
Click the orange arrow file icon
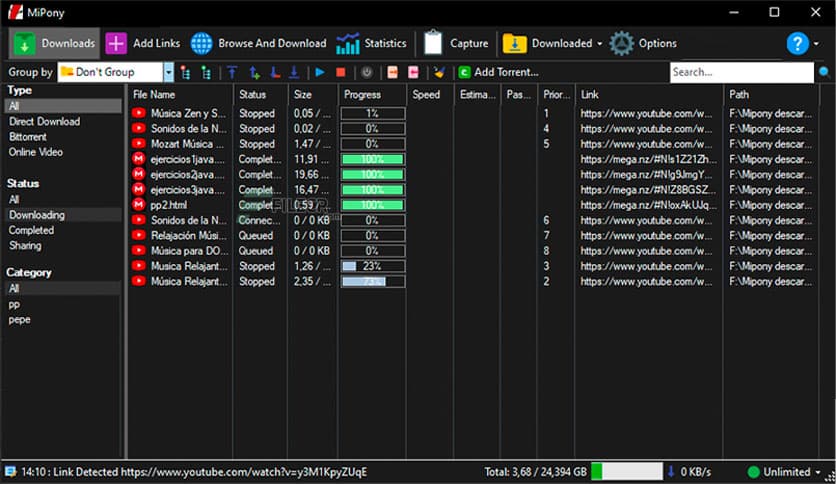coord(392,72)
